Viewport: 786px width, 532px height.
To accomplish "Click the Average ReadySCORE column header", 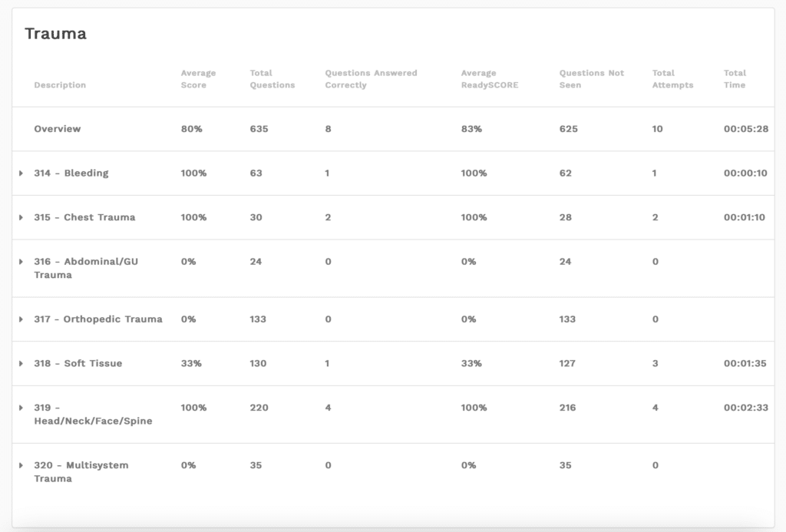I will click(x=489, y=79).
